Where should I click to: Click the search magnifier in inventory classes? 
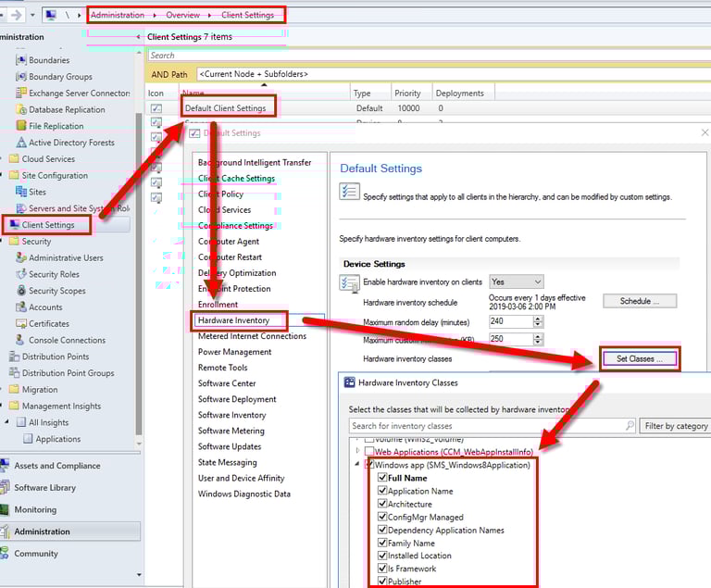(x=630, y=426)
